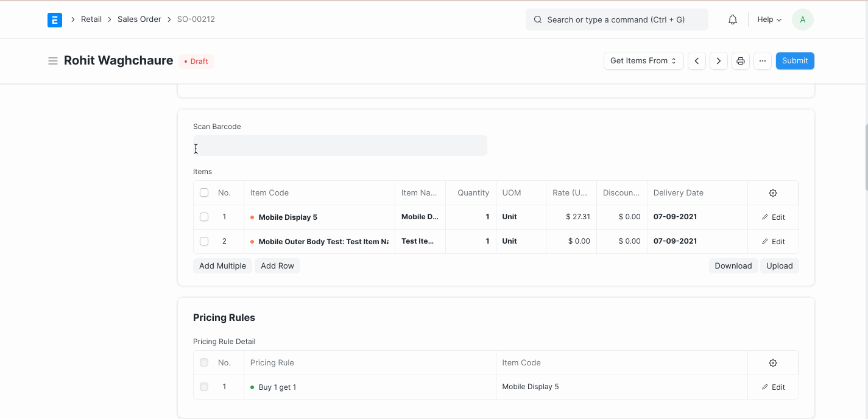Screen dimensions: 868x419
Task: Click the print icon
Action: point(741,61)
